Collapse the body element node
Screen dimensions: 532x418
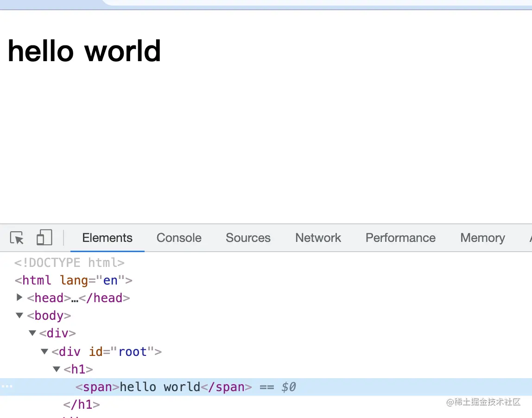coord(19,316)
